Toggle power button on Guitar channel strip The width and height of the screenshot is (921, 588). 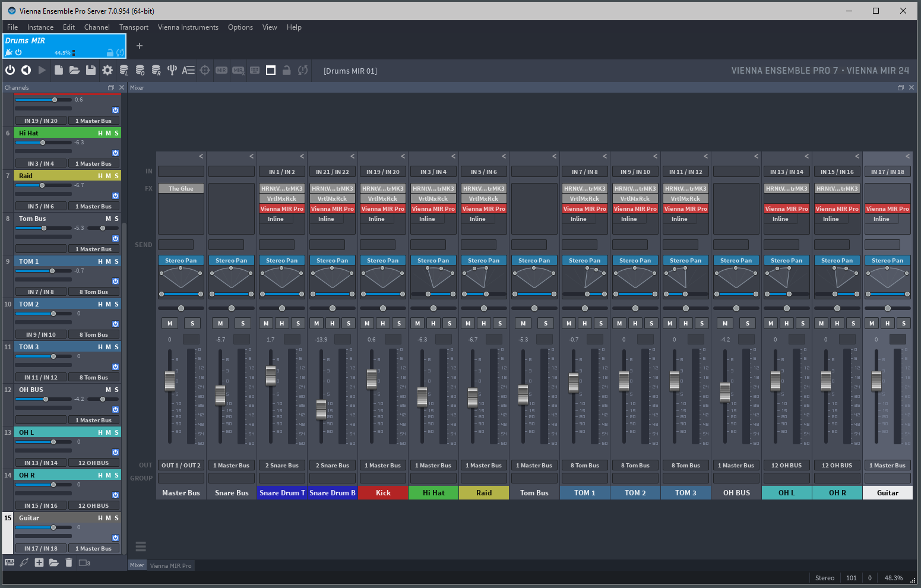[x=115, y=538]
